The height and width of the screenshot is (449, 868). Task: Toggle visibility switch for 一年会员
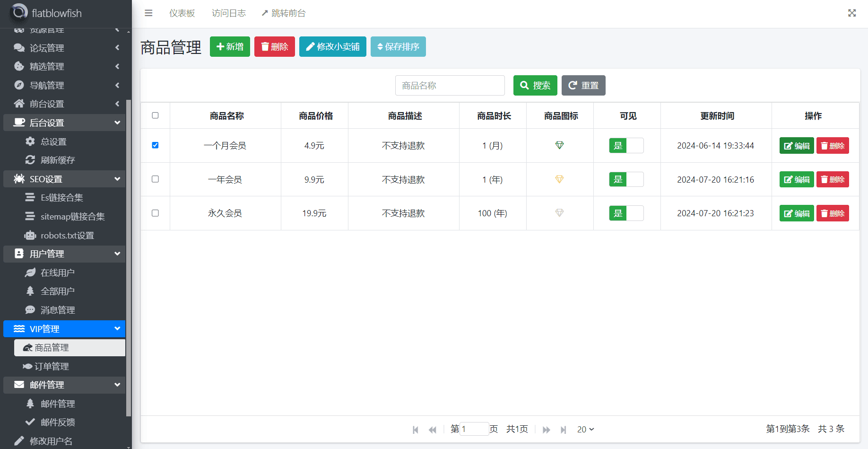point(626,179)
